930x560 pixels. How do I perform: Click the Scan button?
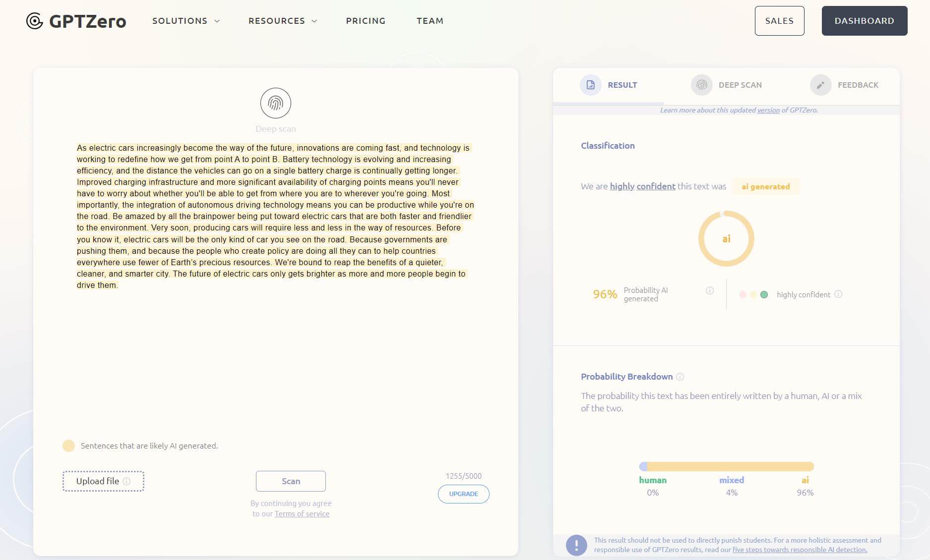click(x=291, y=481)
